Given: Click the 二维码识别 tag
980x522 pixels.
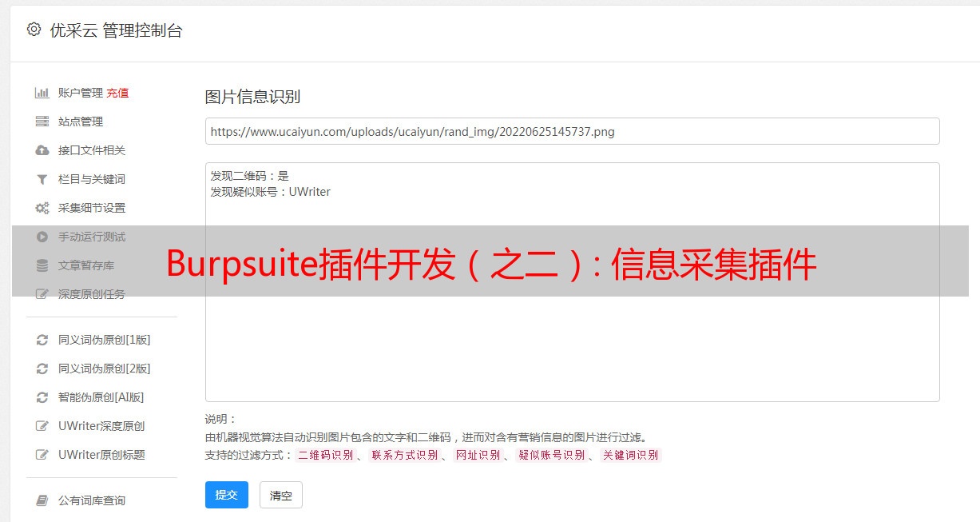Looking at the screenshot, I should [x=326, y=455].
